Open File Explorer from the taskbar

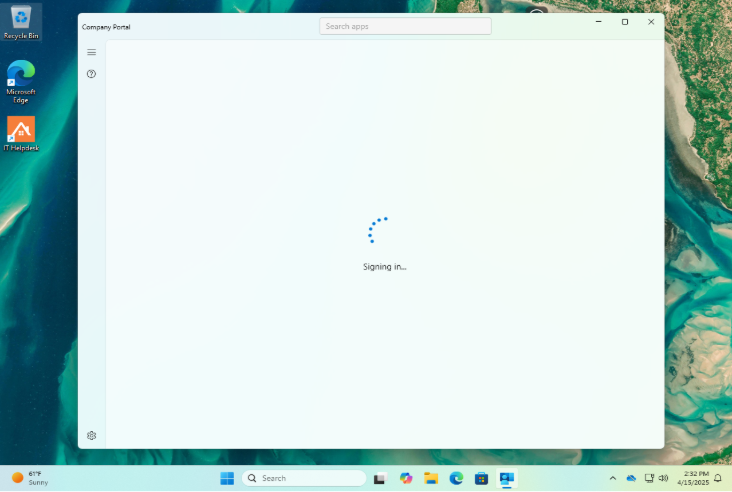point(431,478)
